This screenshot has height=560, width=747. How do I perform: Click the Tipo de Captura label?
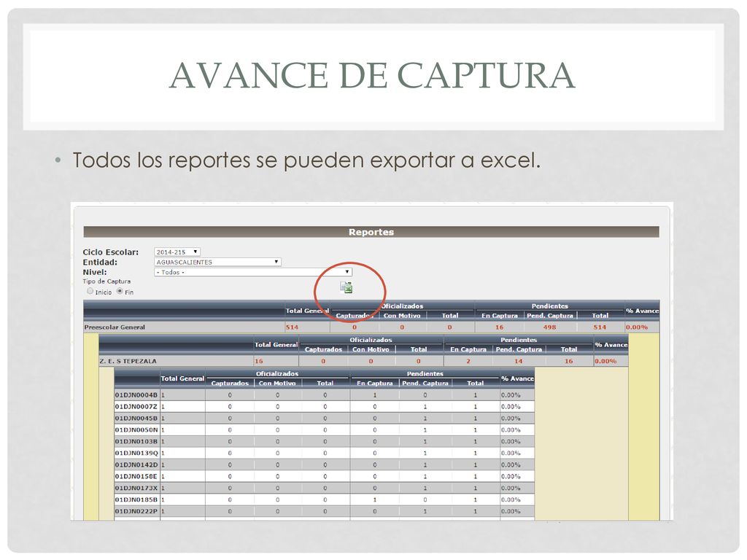107,281
